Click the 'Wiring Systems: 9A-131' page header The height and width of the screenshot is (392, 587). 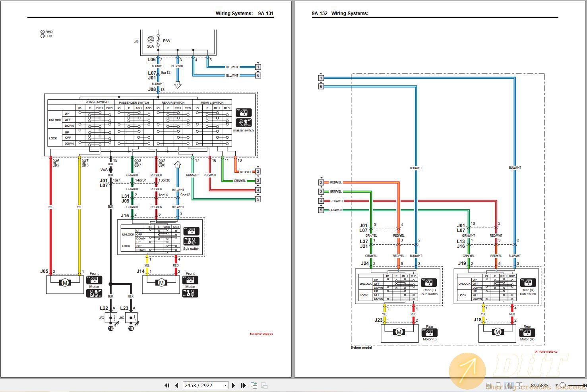tap(244, 13)
